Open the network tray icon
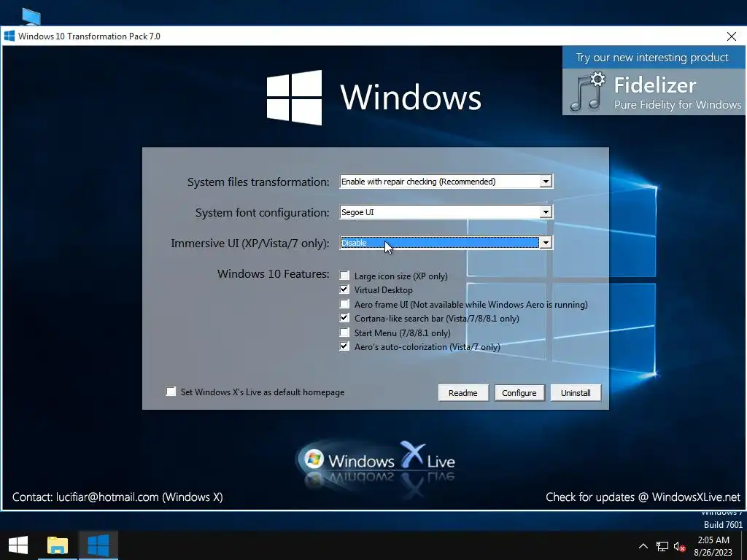This screenshot has width=747, height=560. pos(662,546)
